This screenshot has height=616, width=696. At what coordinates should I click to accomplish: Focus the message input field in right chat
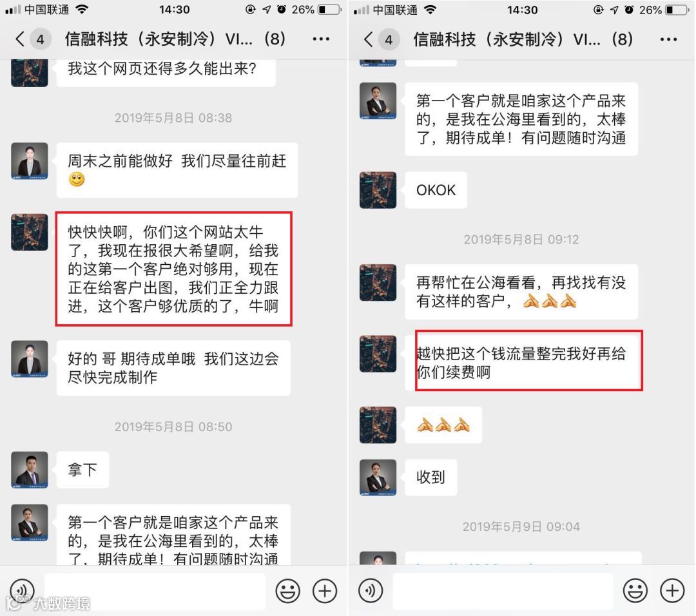point(503,591)
